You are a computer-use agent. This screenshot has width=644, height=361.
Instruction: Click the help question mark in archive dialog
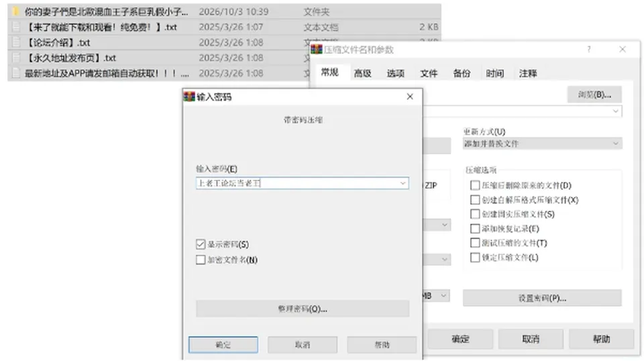(589, 49)
